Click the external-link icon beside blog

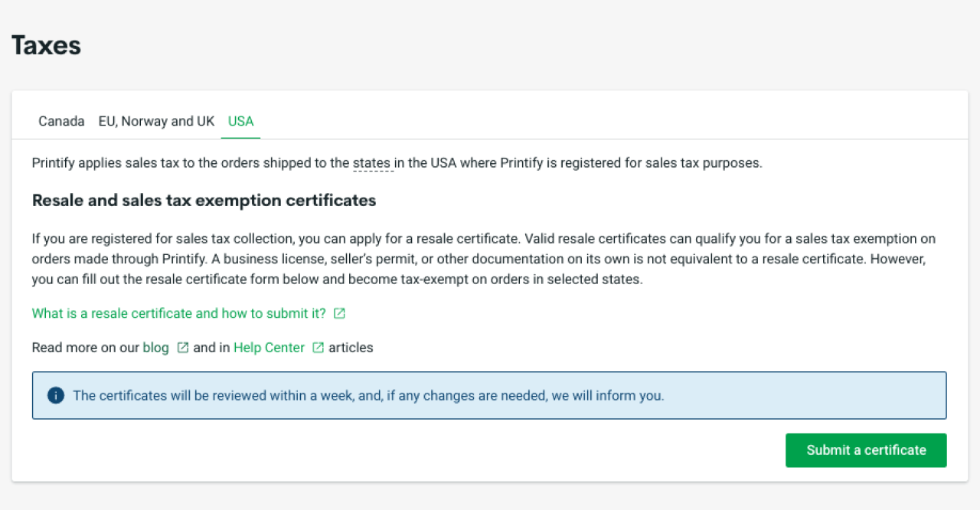(x=182, y=348)
